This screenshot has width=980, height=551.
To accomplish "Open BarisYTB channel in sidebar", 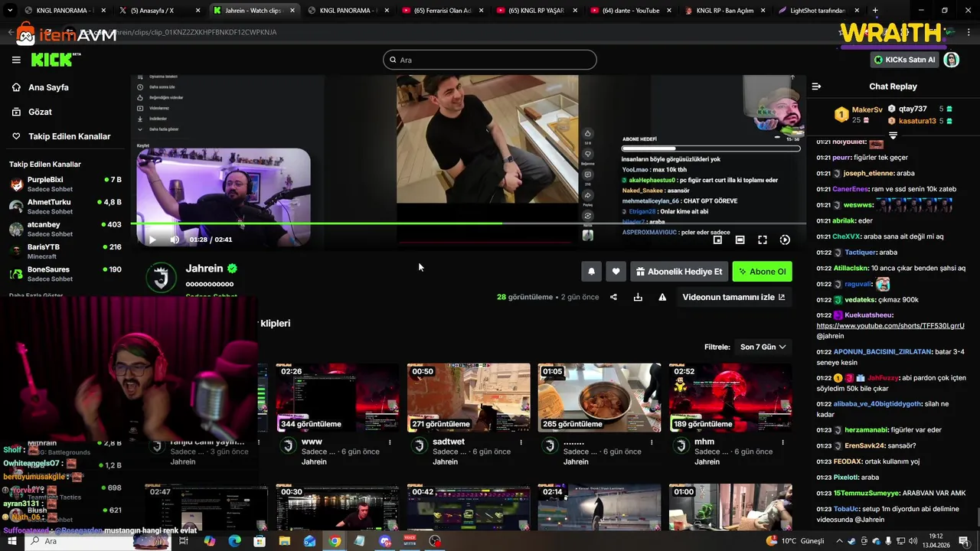I will 65,251.
